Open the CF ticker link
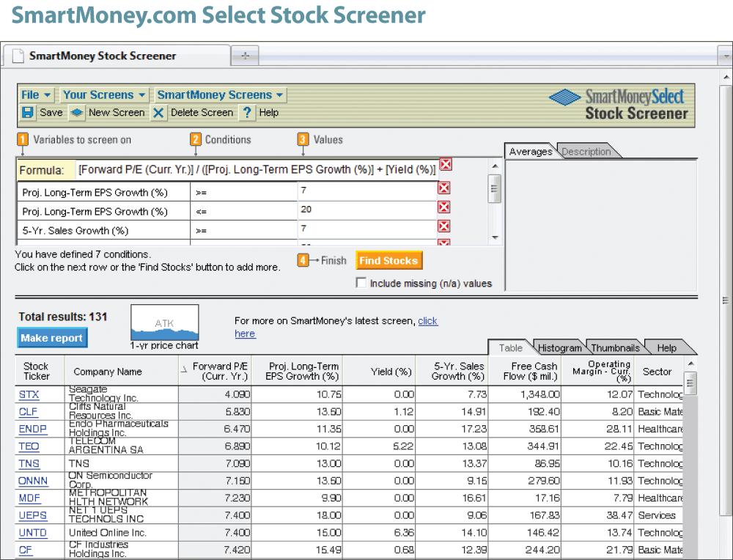Screen dimensions: 733x560 point(25,550)
